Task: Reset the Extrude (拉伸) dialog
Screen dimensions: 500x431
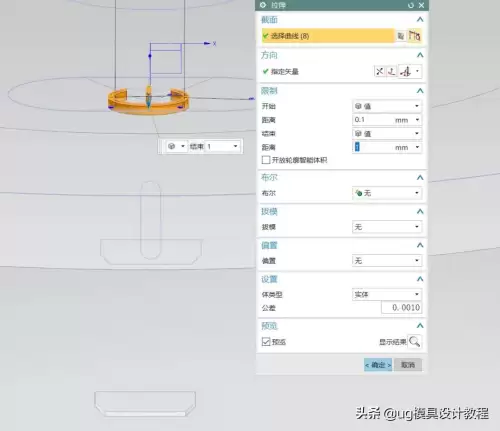Action: pos(411,5)
